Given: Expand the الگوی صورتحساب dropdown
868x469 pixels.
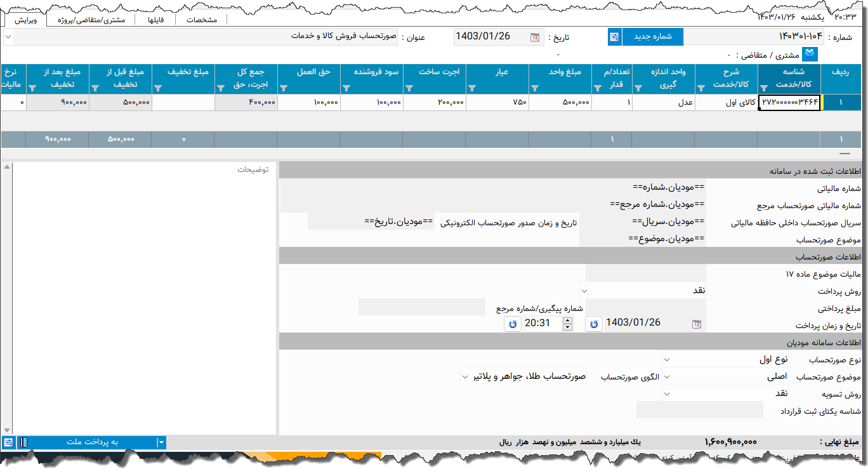Looking at the screenshot, I should tap(465, 376).
